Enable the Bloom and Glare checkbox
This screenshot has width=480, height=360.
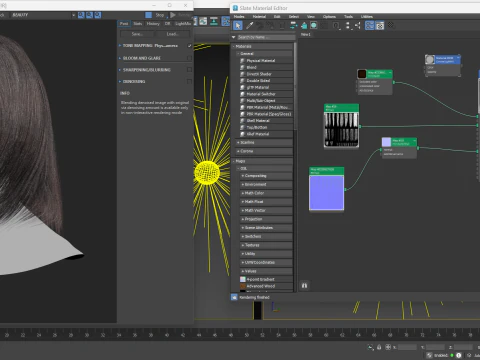point(189,58)
